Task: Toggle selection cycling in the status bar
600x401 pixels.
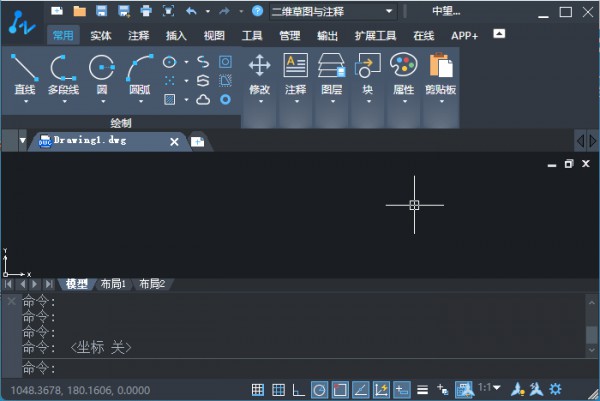Action: [443, 390]
